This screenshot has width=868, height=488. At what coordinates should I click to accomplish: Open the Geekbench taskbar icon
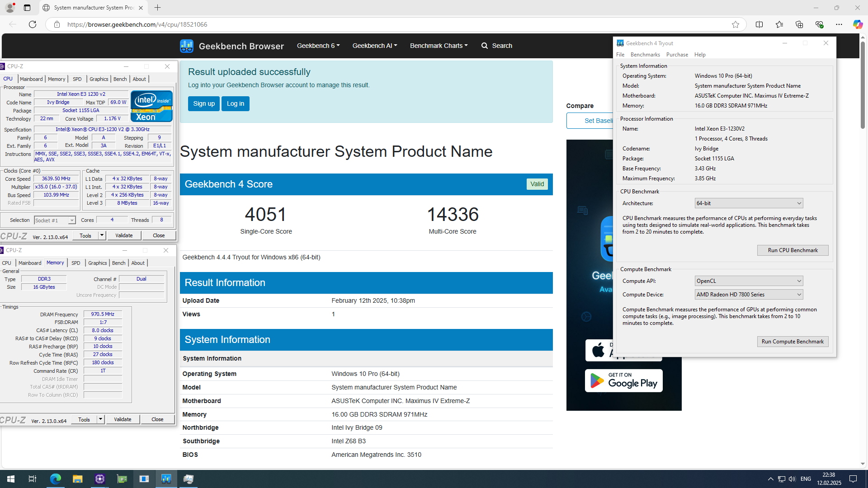[166, 479]
